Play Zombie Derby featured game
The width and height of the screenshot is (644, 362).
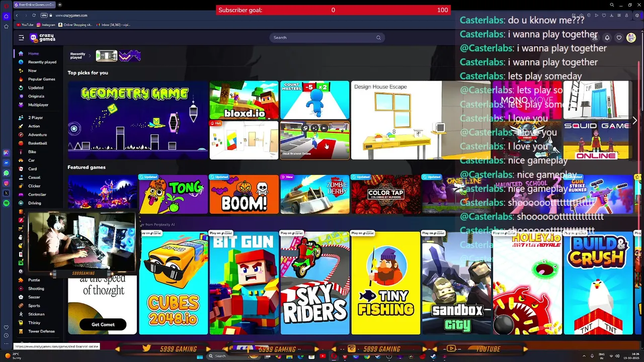[x=314, y=194]
